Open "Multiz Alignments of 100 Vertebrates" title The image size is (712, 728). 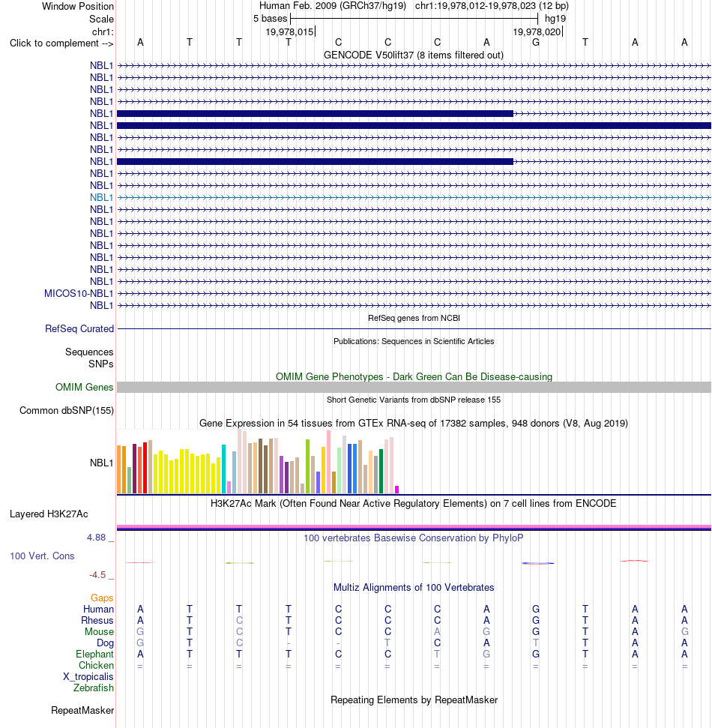coord(414,587)
